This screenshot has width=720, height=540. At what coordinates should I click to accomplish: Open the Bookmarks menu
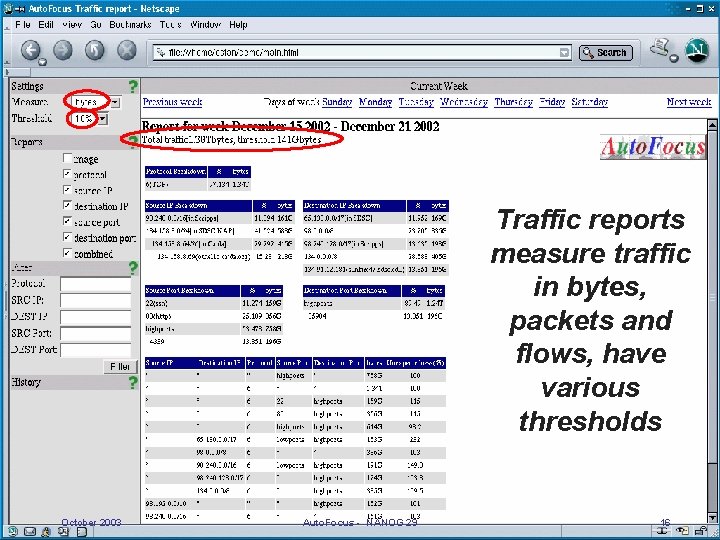coord(130,24)
